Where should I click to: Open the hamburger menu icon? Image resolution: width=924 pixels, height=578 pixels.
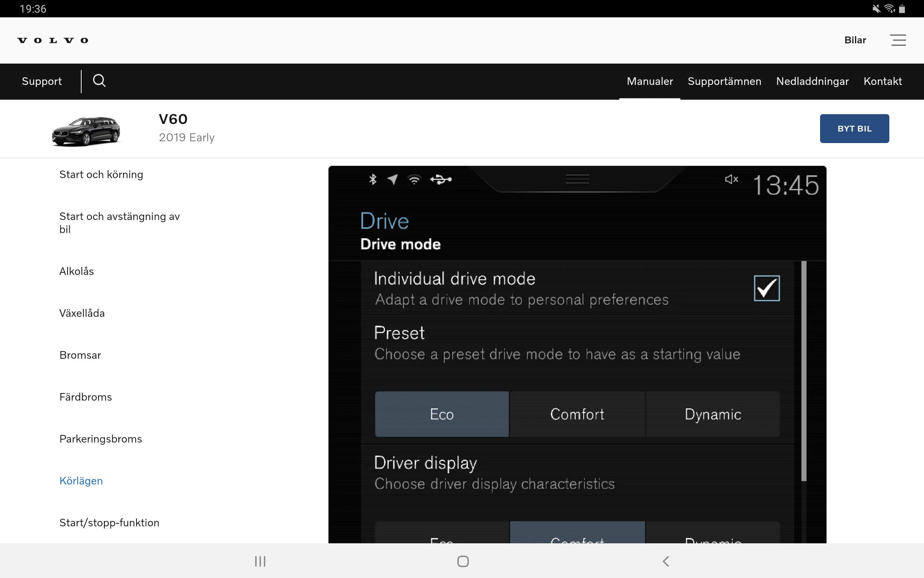(x=898, y=40)
